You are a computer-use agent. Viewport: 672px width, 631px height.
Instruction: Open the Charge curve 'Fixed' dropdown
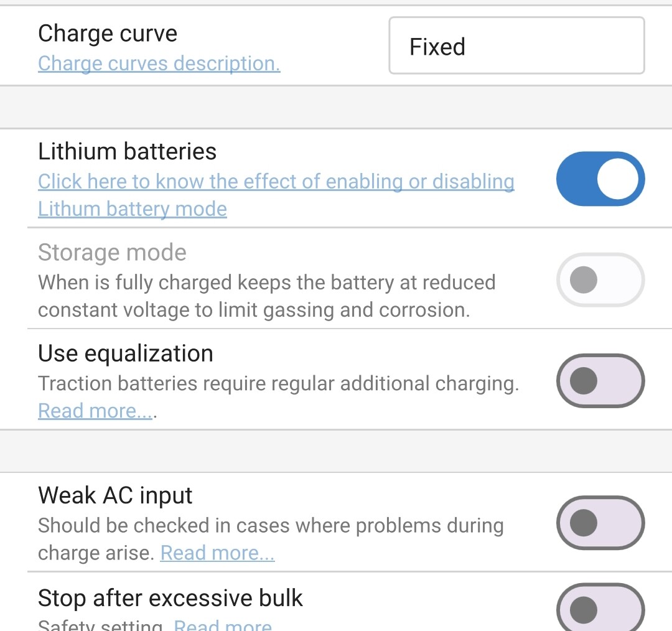[x=516, y=46]
